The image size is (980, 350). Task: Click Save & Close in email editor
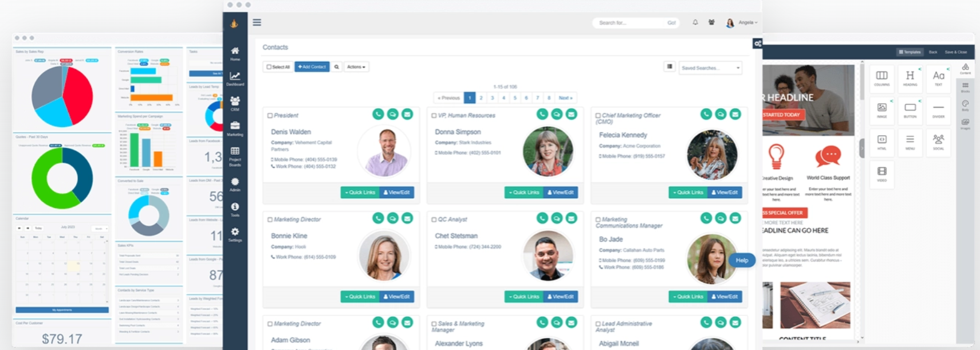(x=956, y=52)
